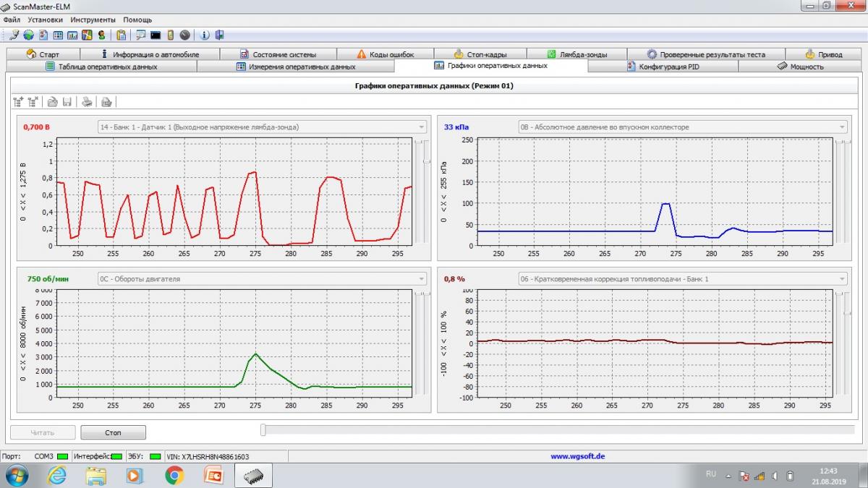Click the green globe toolbar icon

[29, 35]
